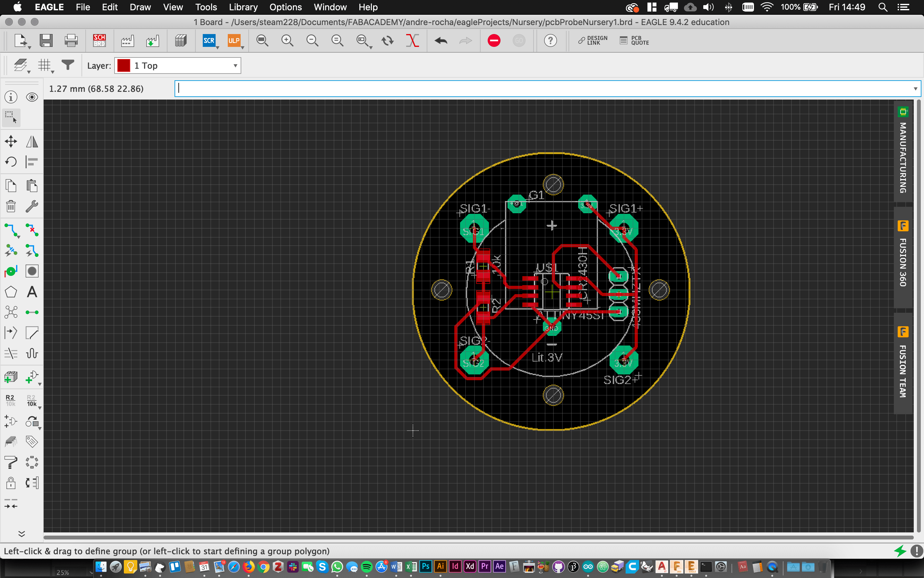
Task: Select the Copy tool
Action: 11,186
